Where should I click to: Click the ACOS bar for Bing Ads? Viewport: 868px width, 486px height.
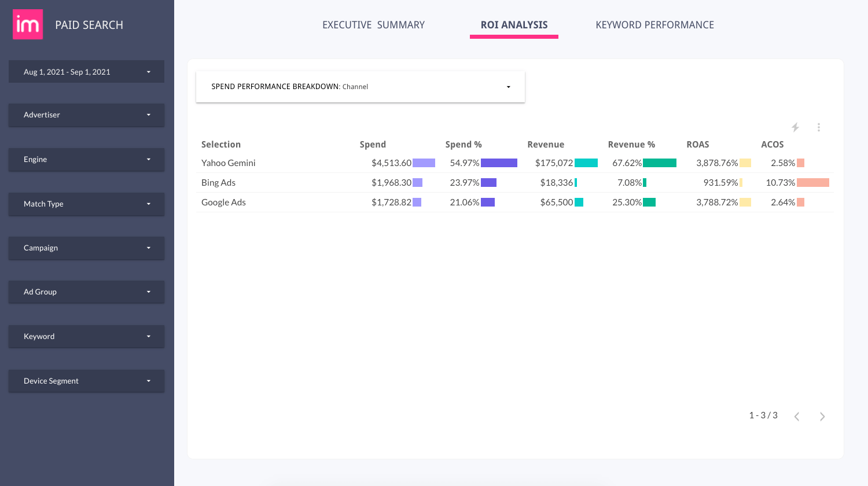click(x=812, y=182)
